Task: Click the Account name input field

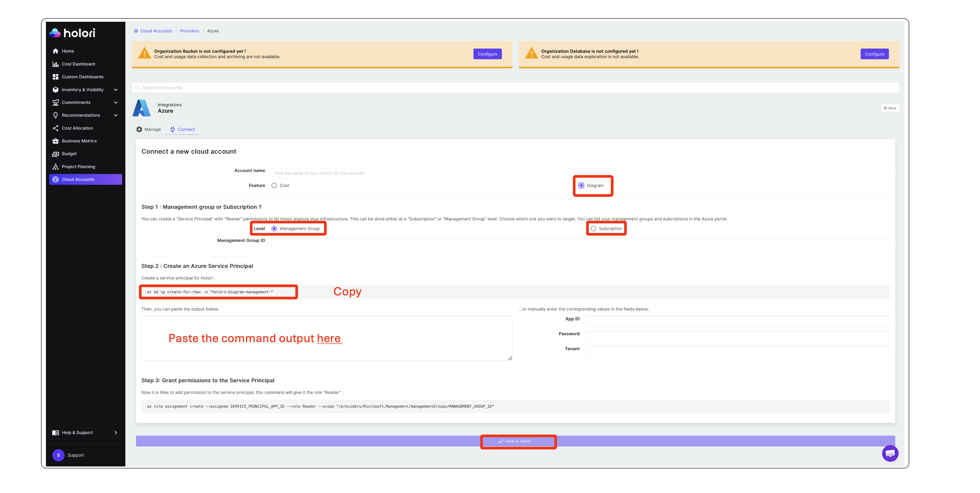Action: pyautogui.click(x=580, y=173)
